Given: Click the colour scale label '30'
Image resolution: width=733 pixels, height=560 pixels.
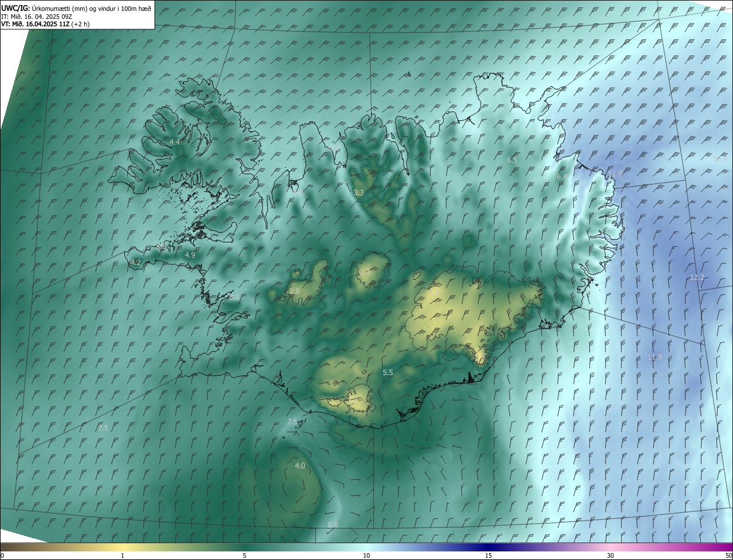Looking at the screenshot, I should pos(610,555).
